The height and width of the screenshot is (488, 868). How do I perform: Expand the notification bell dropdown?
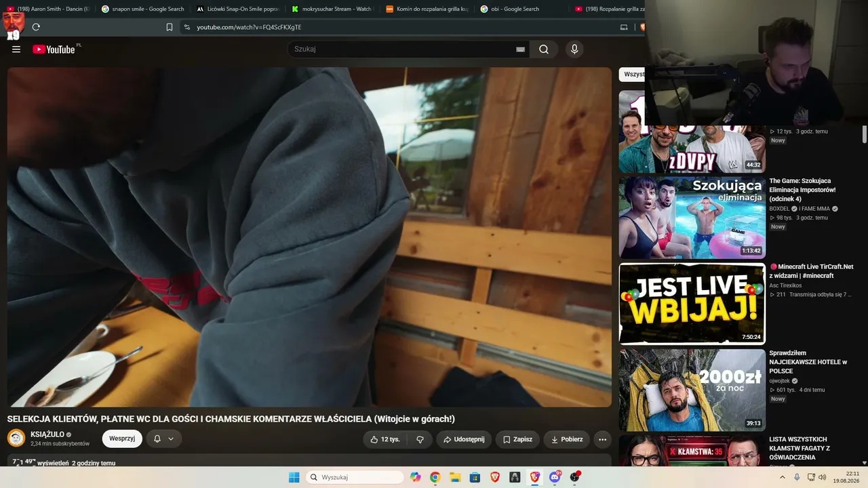pos(163,439)
